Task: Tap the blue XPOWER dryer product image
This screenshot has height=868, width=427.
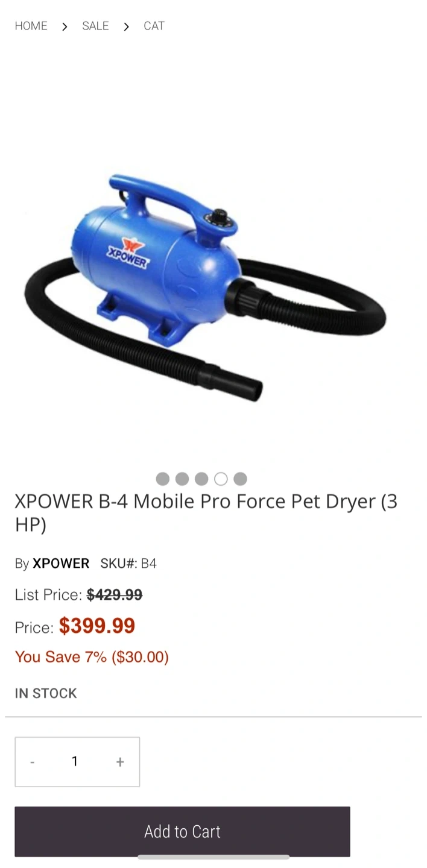Action: (205, 288)
